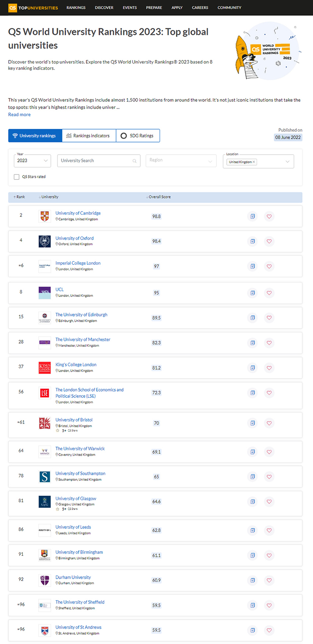Sort by Rank column header
313x644 pixels.
(x=19, y=197)
